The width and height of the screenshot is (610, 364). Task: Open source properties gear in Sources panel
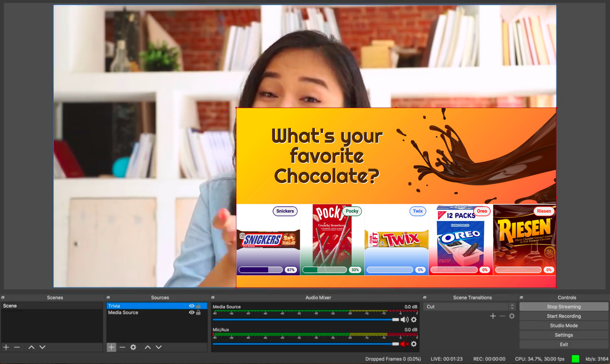(x=133, y=347)
